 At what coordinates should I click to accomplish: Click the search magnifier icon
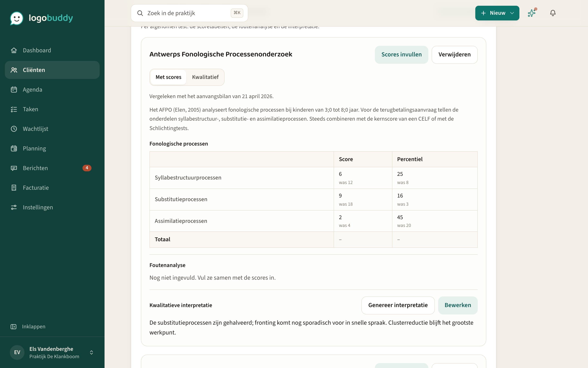pyautogui.click(x=140, y=13)
